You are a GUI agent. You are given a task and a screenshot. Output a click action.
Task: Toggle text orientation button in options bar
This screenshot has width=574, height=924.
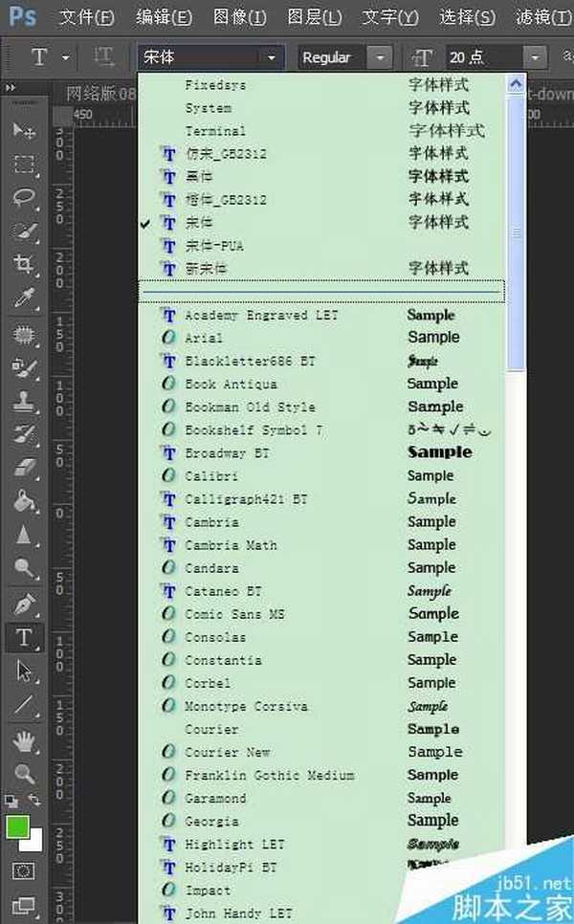pyautogui.click(x=104, y=57)
